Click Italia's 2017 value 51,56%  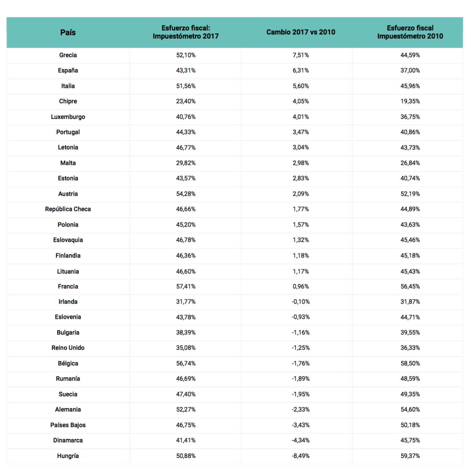click(186, 86)
